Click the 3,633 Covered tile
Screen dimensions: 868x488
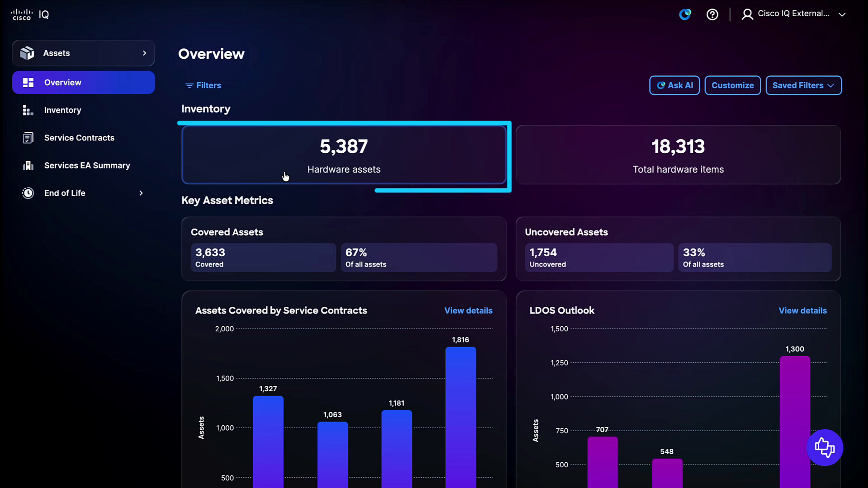tap(263, 258)
